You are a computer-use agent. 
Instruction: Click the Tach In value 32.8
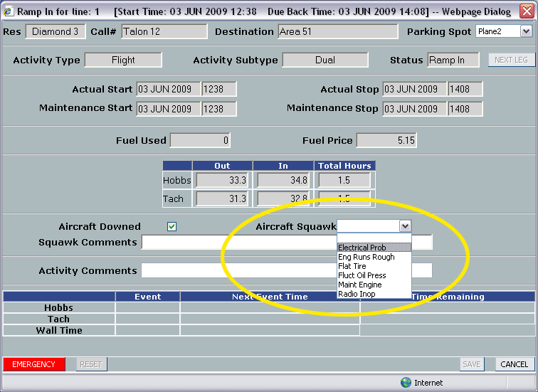(283, 198)
